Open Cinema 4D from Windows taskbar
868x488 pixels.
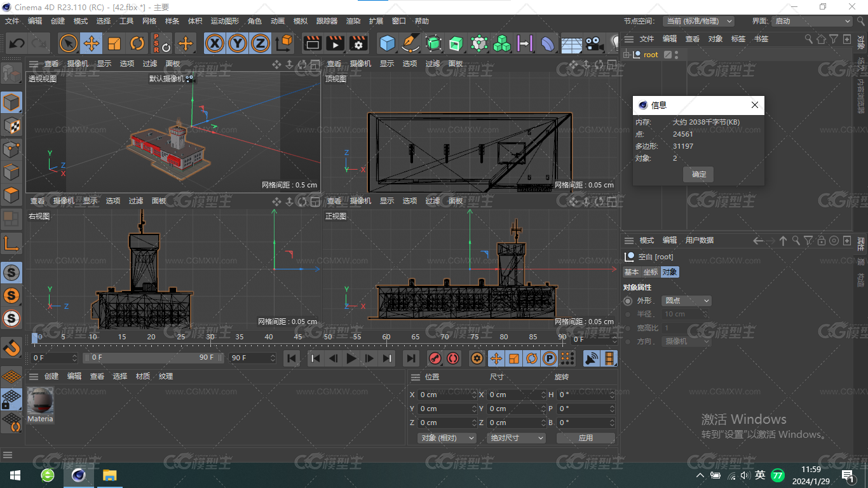click(78, 475)
